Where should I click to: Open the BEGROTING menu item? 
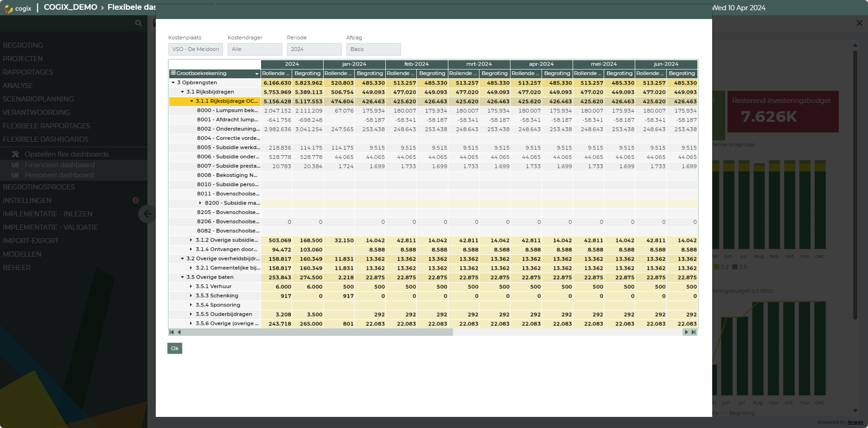[x=23, y=45]
